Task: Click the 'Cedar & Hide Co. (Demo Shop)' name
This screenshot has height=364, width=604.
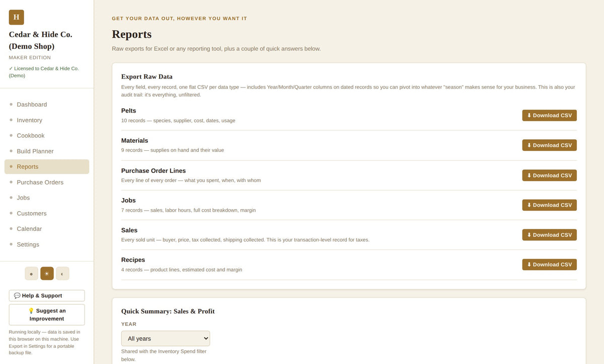Action: coord(41,40)
